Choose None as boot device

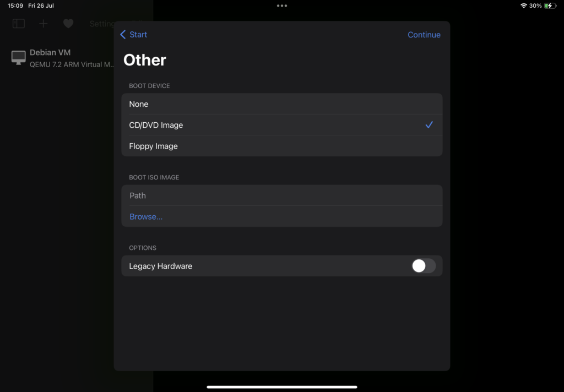coord(282,104)
